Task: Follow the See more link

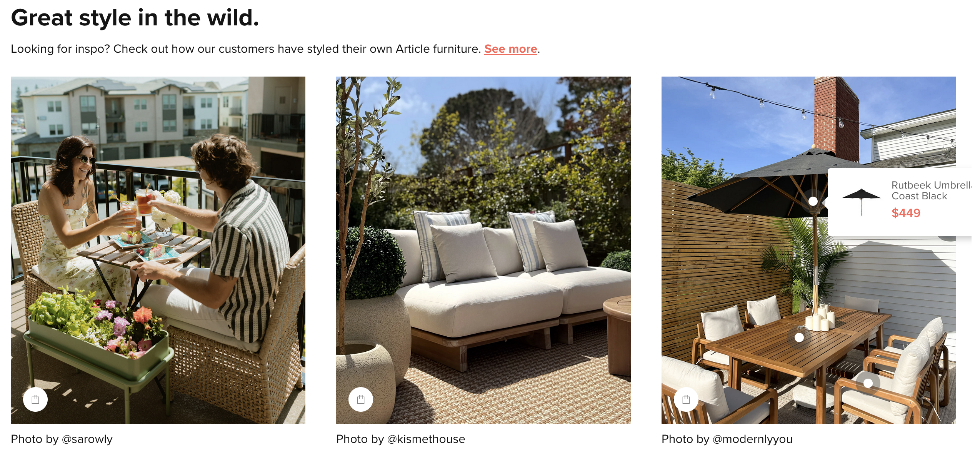Action: pyautogui.click(x=510, y=49)
